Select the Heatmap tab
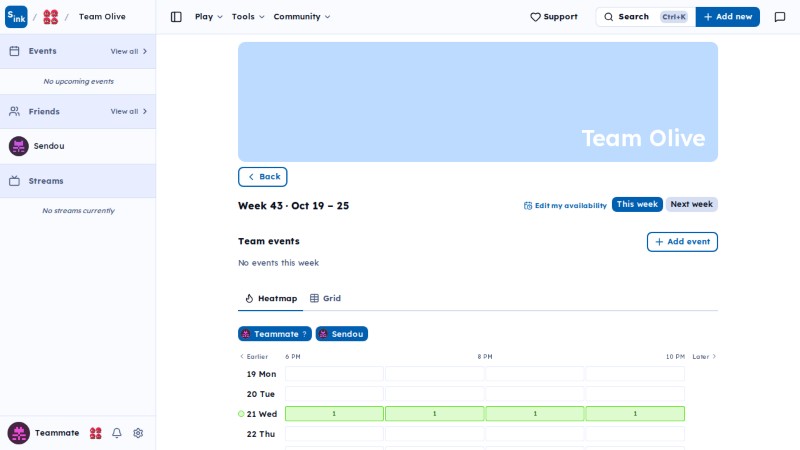The height and width of the screenshot is (450, 800). coord(271,298)
